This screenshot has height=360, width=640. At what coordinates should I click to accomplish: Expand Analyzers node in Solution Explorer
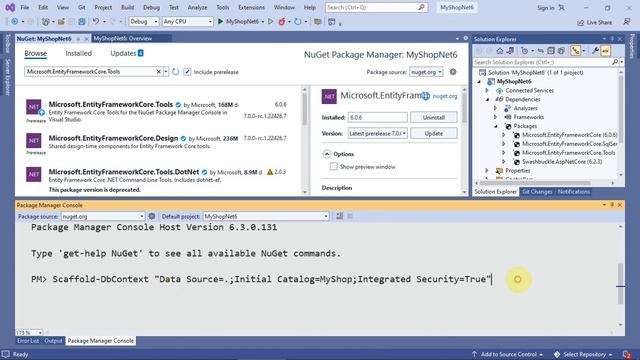pos(496,108)
